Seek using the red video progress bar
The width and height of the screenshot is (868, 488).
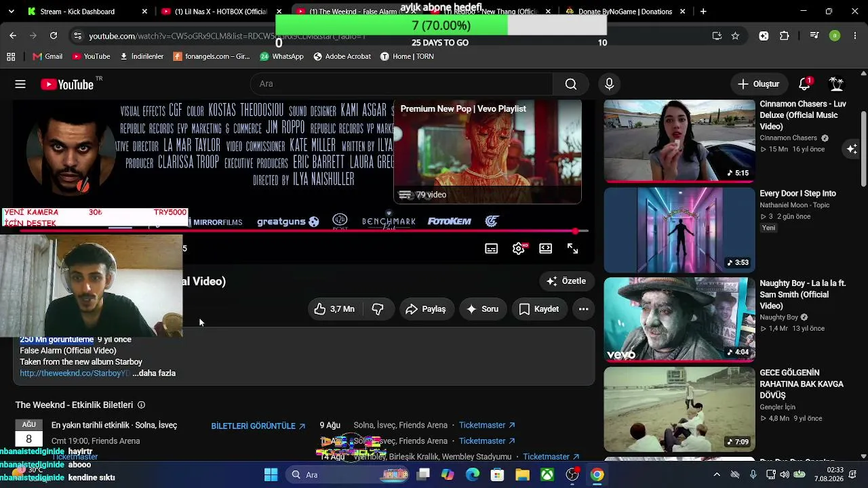(x=304, y=231)
